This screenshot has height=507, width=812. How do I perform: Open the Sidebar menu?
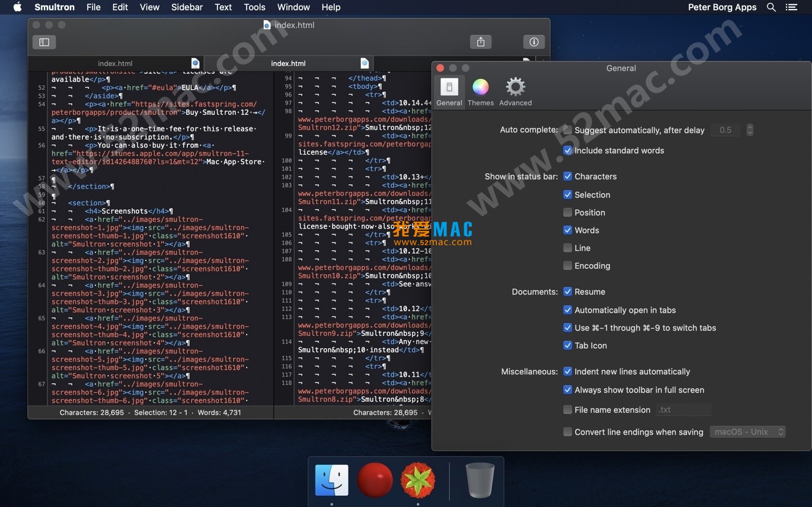[187, 7]
